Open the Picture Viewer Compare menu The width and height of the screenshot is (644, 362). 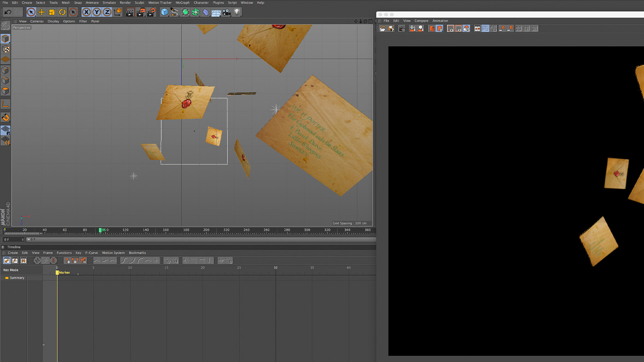(x=421, y=21)
